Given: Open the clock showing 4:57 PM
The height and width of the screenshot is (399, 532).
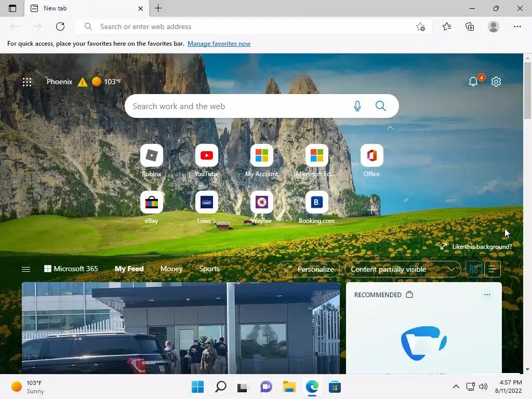Looking at the screenshot, I should click(x=508, y=387).
